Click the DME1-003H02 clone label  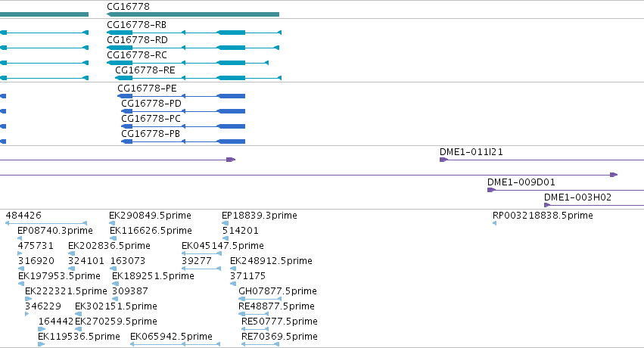click(x=577, y=197)
